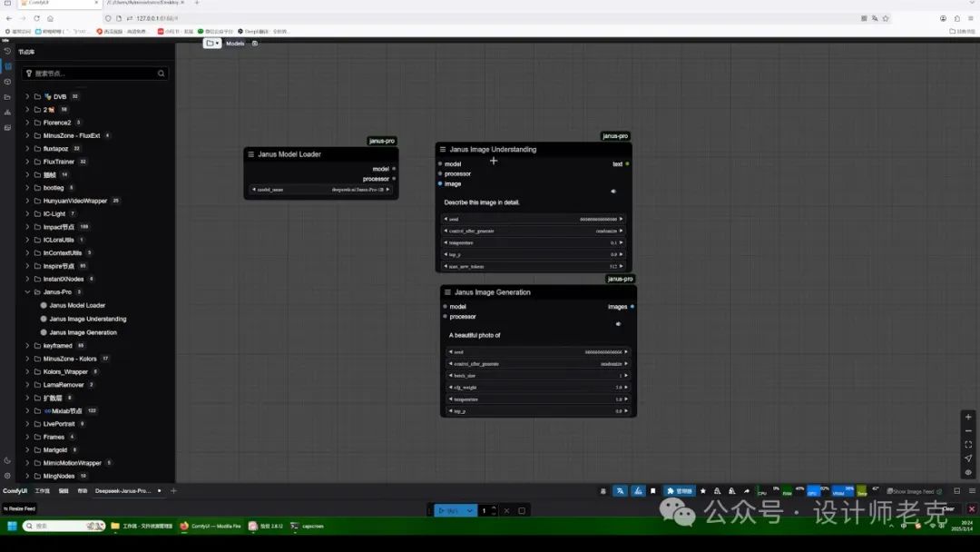Open model_name dropdown on Janus Model Loader
This screenshot has height=552, width=980.
[320, 190]
